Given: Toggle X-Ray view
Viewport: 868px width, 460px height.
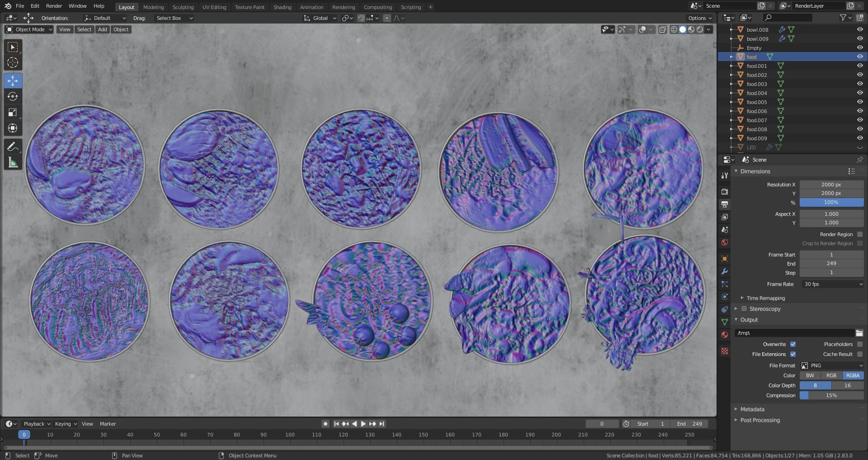Looking at the screenshot, I should point(663,29).
